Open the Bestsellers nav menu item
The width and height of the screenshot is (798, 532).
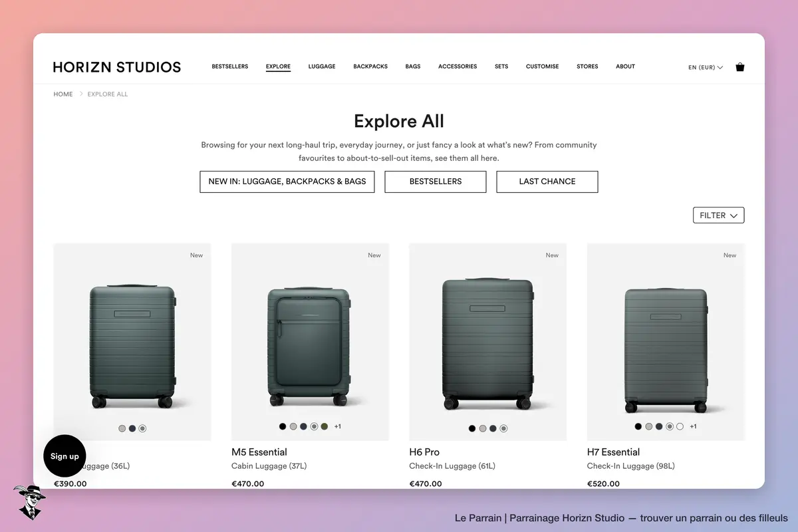point(230,66)
